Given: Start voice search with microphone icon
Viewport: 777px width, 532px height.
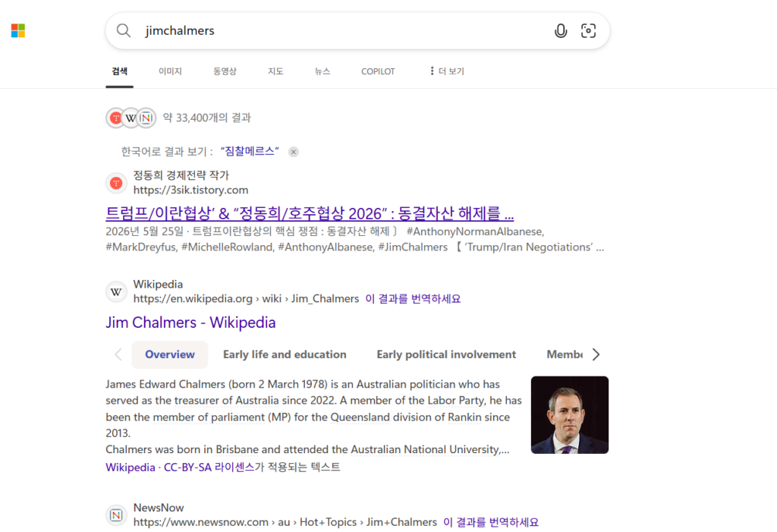Looking at the screenshot, I should tap(561, 31).
